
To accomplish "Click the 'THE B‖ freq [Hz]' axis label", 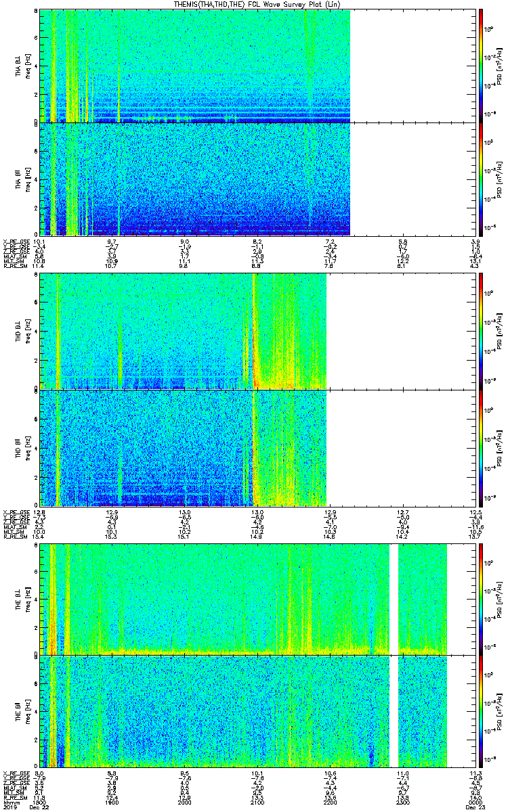I will [x=23, y=711].
